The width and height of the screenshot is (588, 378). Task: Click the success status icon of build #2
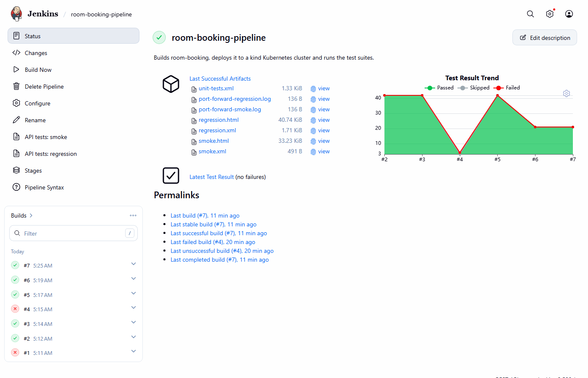point(15,338)
